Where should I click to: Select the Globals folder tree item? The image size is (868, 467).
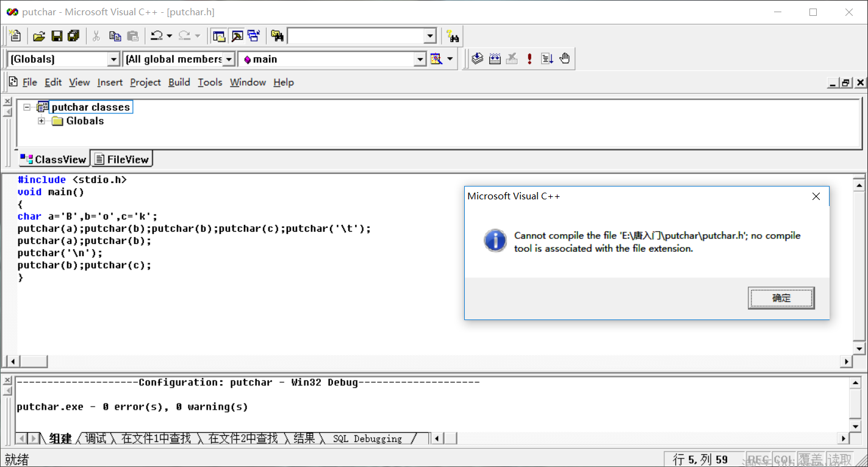85,121
